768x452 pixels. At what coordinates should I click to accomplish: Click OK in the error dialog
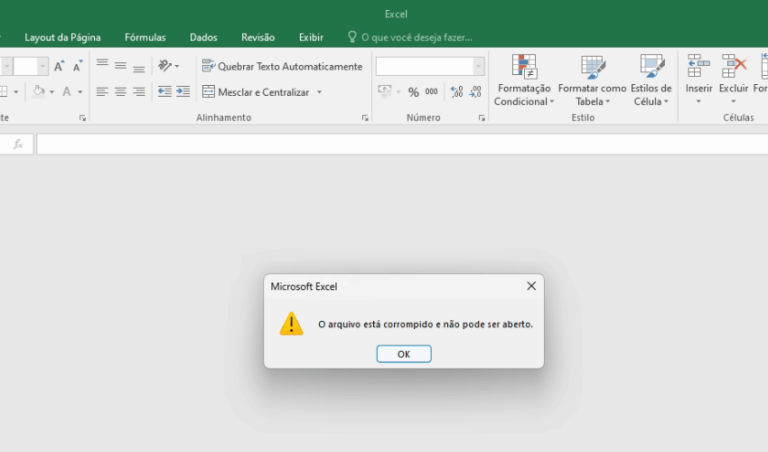pos(404,354)
